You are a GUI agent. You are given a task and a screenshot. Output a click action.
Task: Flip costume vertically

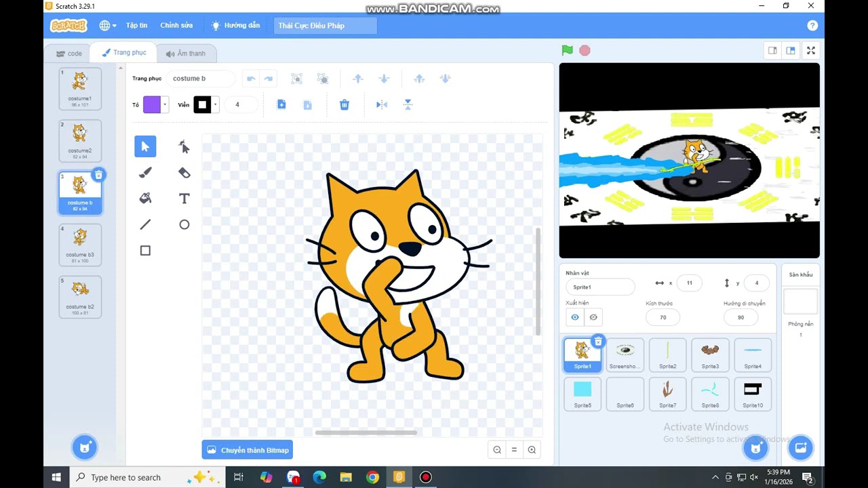pos(408,104)
